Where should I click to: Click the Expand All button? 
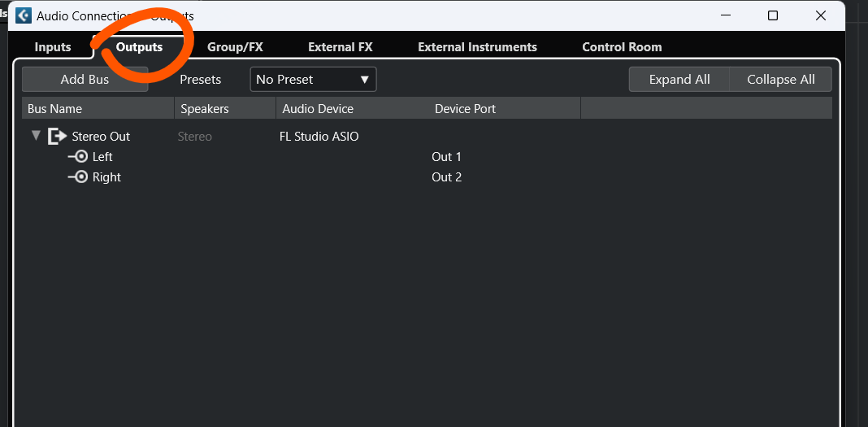[x=679, y=79]
